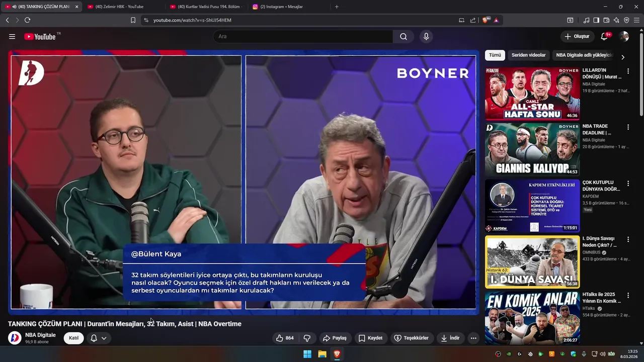The image size is (644, 362).
Task: Open a new browser tab
Action: click(x=337, y=7)
